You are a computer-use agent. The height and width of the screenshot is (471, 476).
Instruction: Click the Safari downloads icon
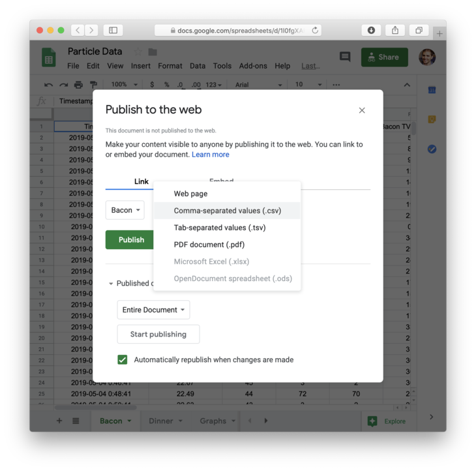click(371, 30)
